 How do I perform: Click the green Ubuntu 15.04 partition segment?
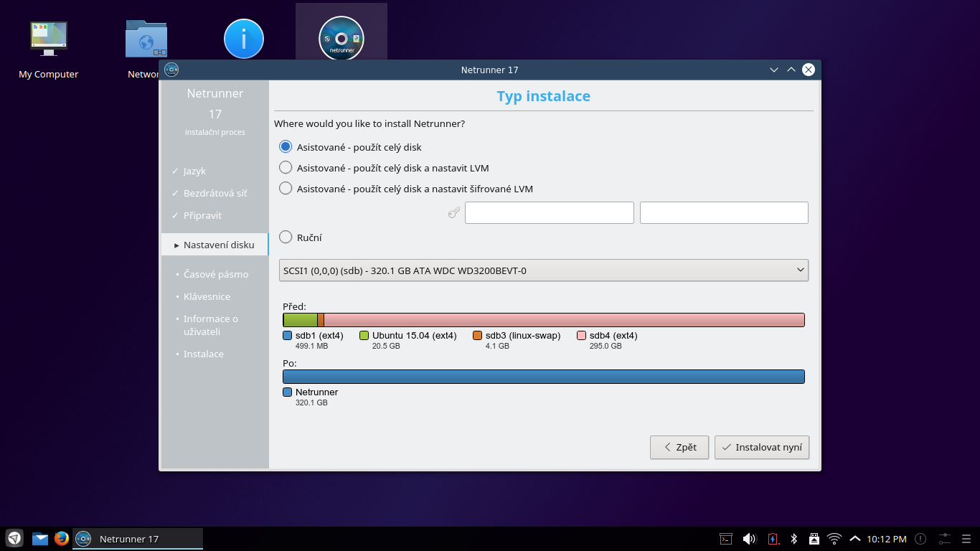click(x=301, y=320)
